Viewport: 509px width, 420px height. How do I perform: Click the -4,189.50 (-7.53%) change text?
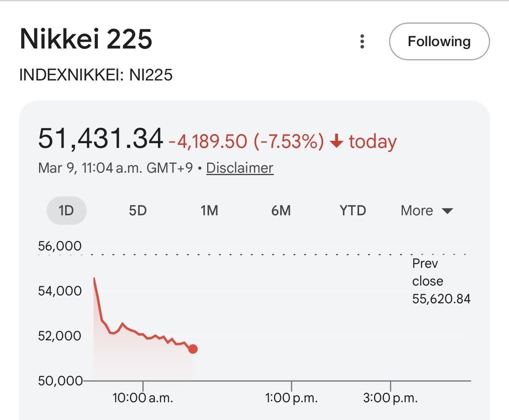coord(247,141)
